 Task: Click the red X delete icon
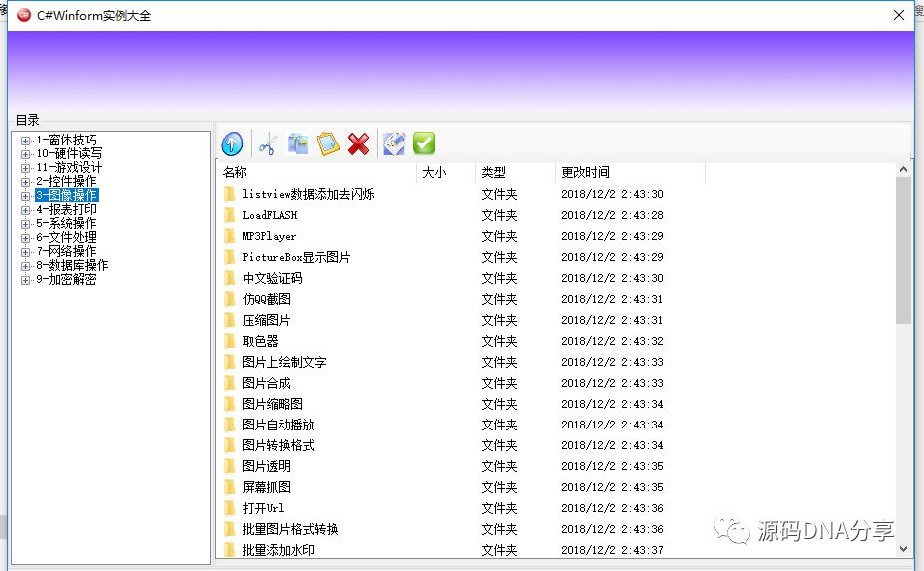coord(358,143)
